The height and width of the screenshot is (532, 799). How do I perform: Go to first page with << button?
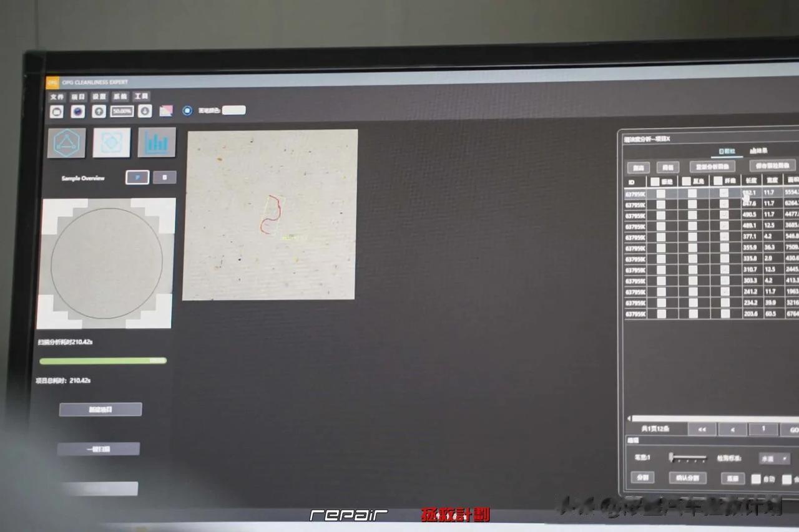(x=702, y=429)
